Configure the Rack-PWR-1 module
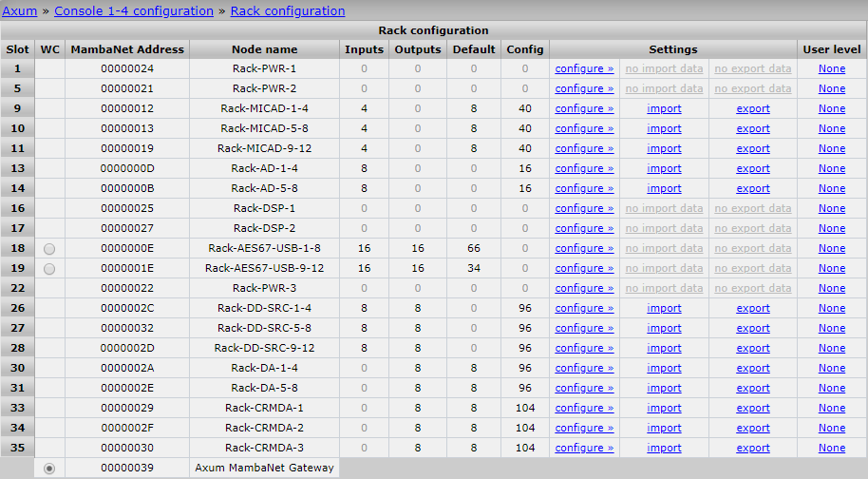 [x=584, y=68]
